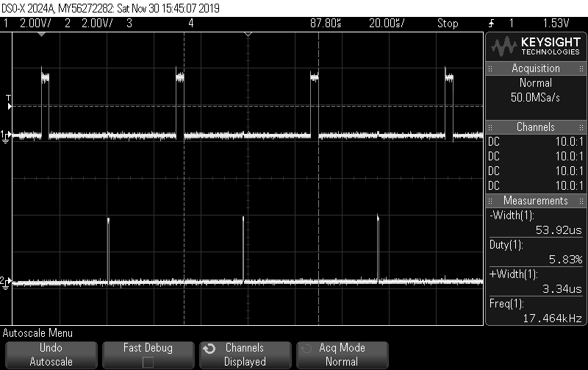This screenshot has width=588, height=370.
Task: Click the +Width(1) 3.34us measurement
Action: coord(536,281)
